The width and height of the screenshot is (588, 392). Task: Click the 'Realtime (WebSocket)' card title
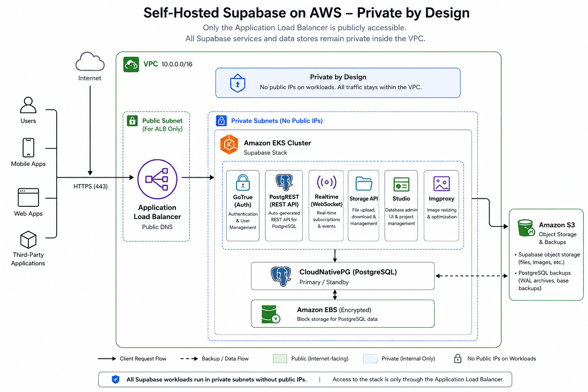(327, 201)
